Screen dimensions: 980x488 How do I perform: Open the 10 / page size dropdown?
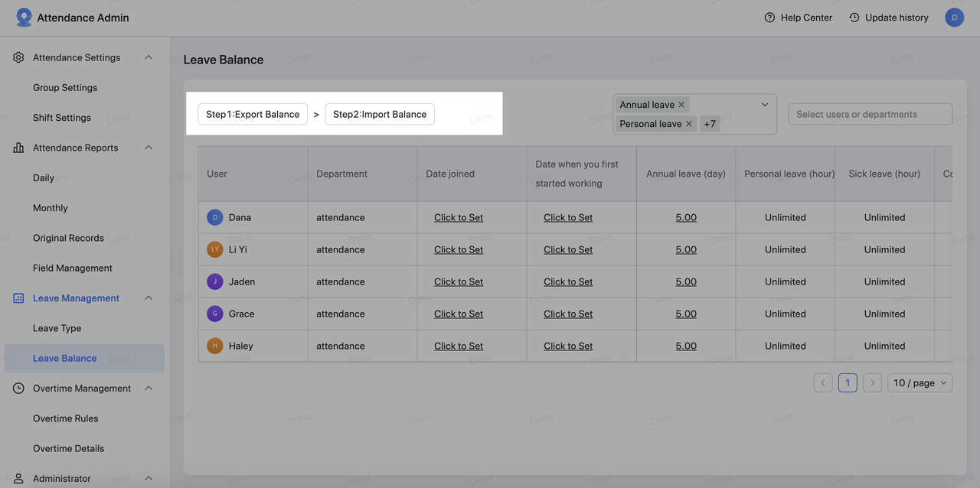(x=920, y=382)
